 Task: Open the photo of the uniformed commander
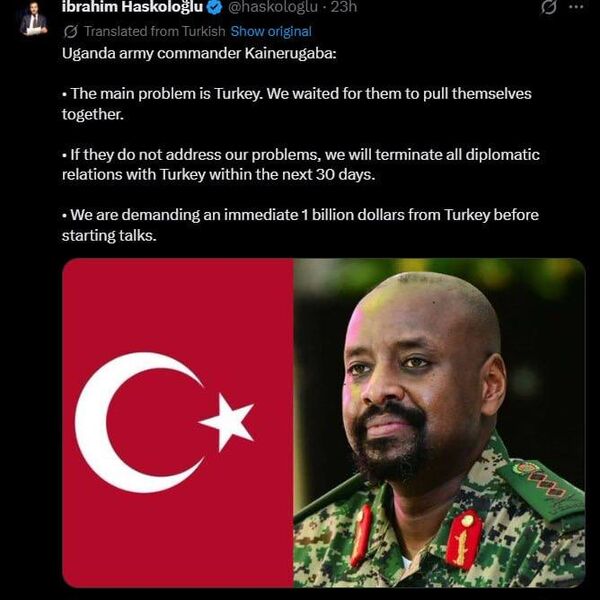(x=439, y=423)
